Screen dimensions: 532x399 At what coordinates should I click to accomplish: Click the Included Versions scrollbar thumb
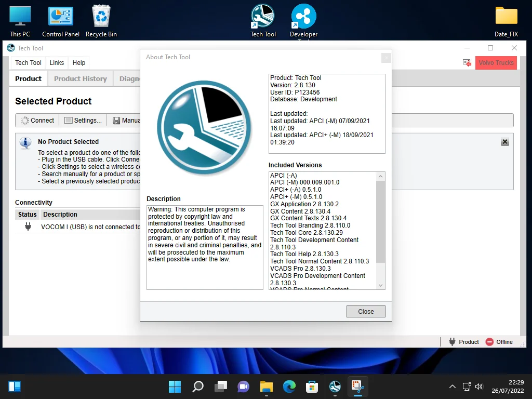tap(380, 221)
